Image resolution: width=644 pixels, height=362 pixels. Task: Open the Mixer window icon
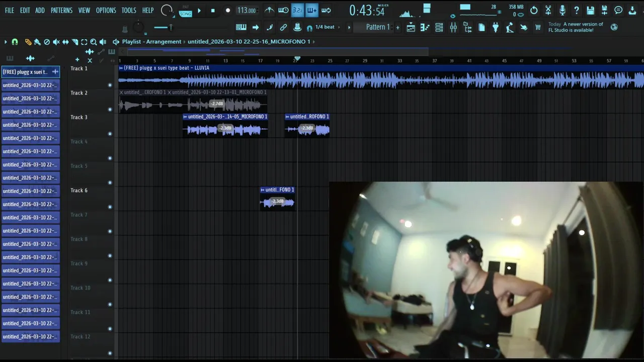(453, 28)
